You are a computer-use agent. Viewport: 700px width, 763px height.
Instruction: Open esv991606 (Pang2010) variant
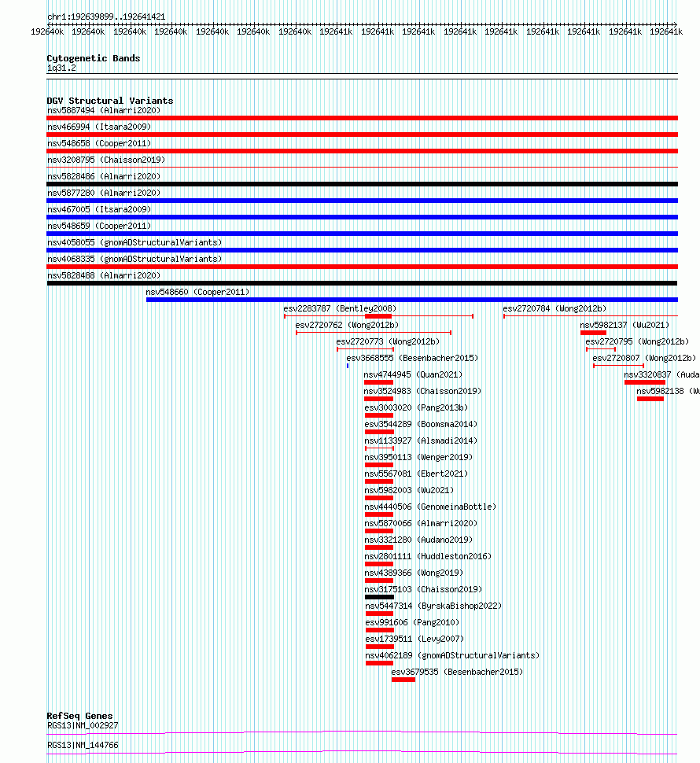pos(412,623)
